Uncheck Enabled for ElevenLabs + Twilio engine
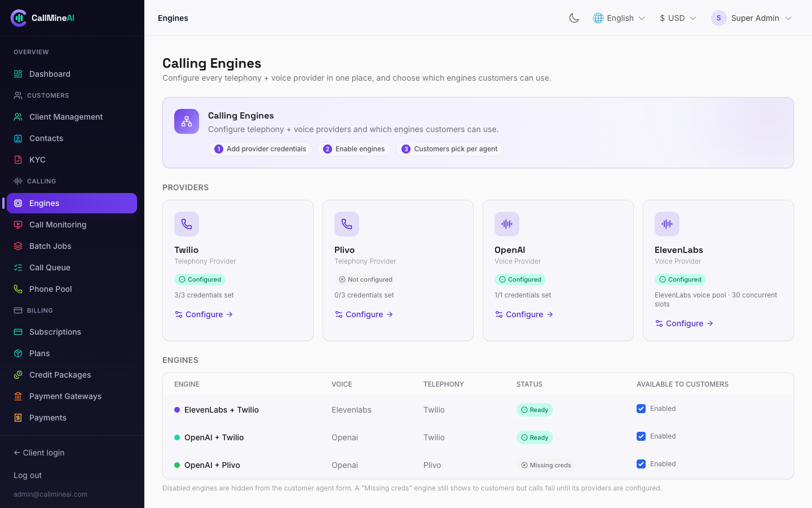Image resolution: width=812 pixels, height=508 pixels. point(641,409)
